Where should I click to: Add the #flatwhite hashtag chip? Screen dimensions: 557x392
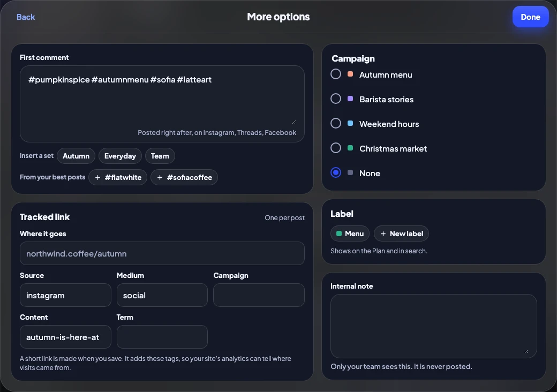pos(118,177)
